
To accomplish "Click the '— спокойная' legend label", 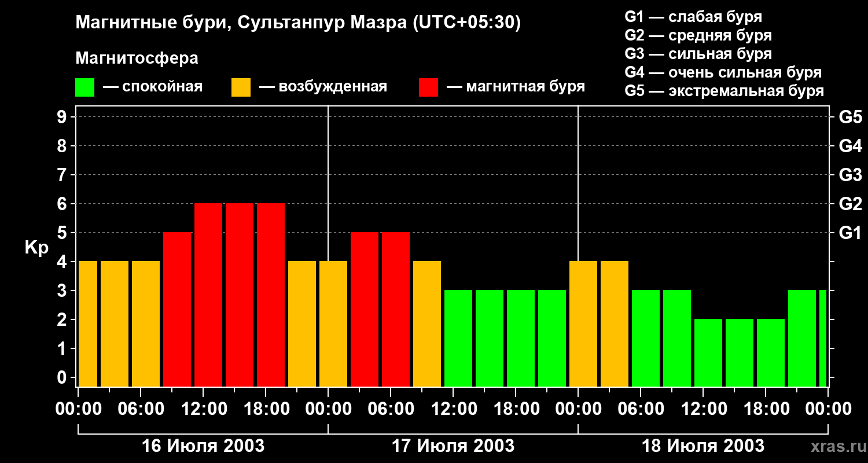I will tap(153, 87).
